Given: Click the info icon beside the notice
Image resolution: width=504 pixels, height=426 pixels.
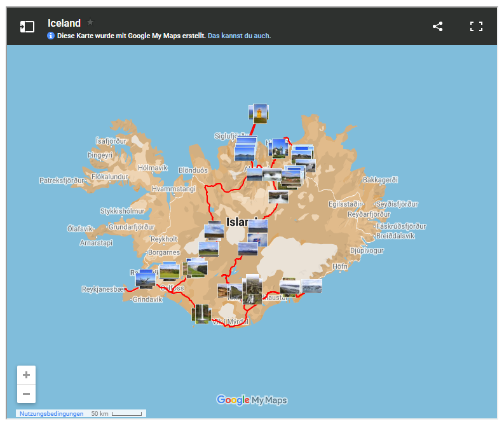Looking at the screenshot, I should pos(51,36).
